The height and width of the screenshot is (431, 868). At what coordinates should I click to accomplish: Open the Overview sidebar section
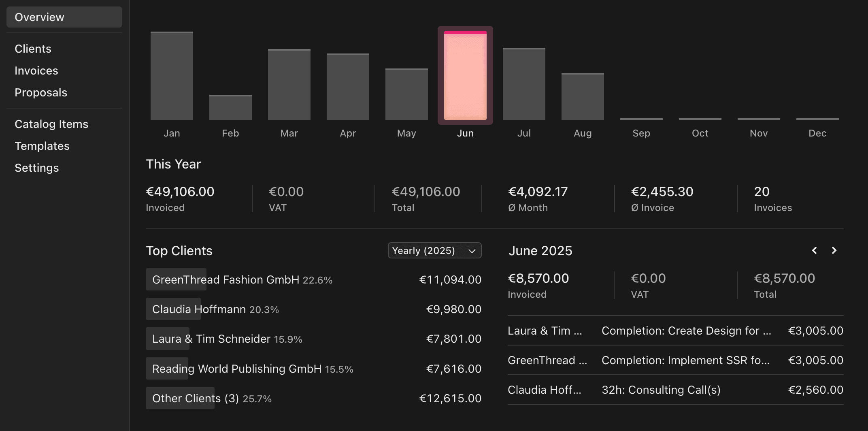click(64, 17)
